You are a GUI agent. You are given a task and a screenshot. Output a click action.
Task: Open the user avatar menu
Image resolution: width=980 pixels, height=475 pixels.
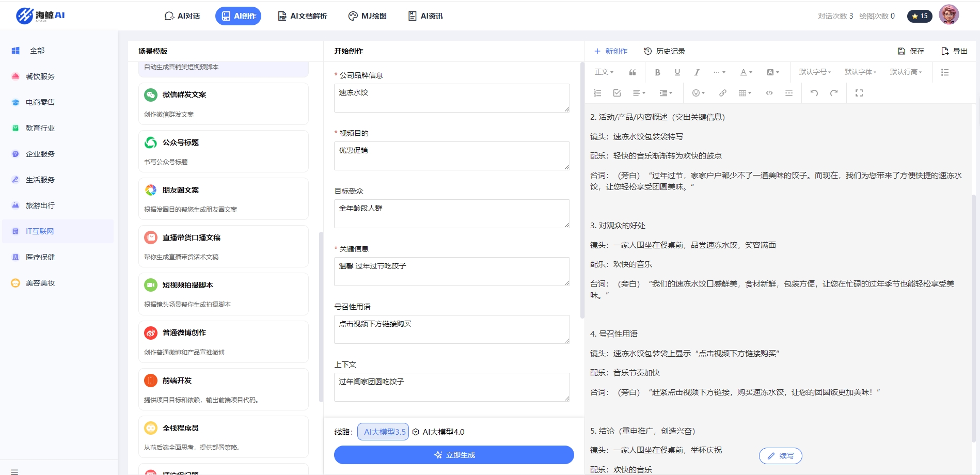[x=949, y=15]
